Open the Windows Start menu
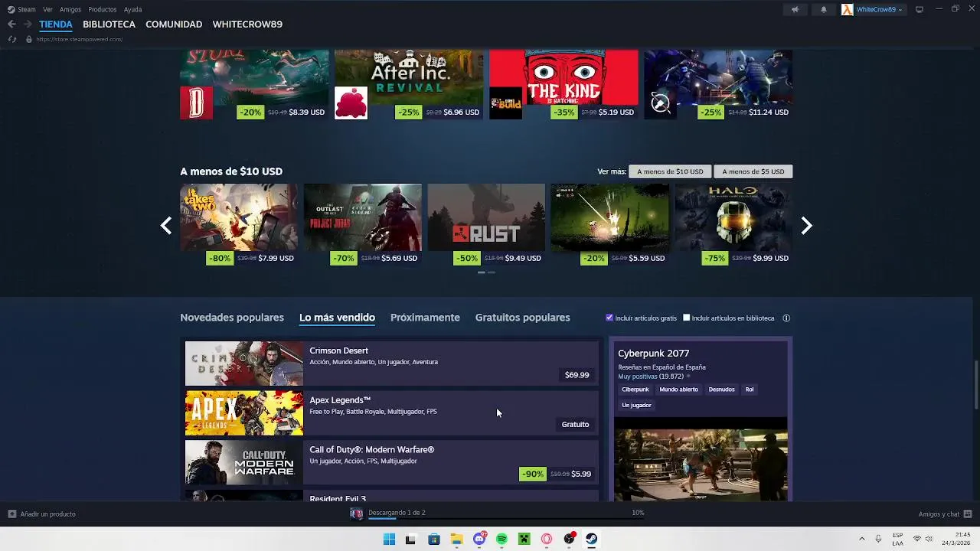The width and height of the screenshot is (980, 551). [x=389, y=540]
